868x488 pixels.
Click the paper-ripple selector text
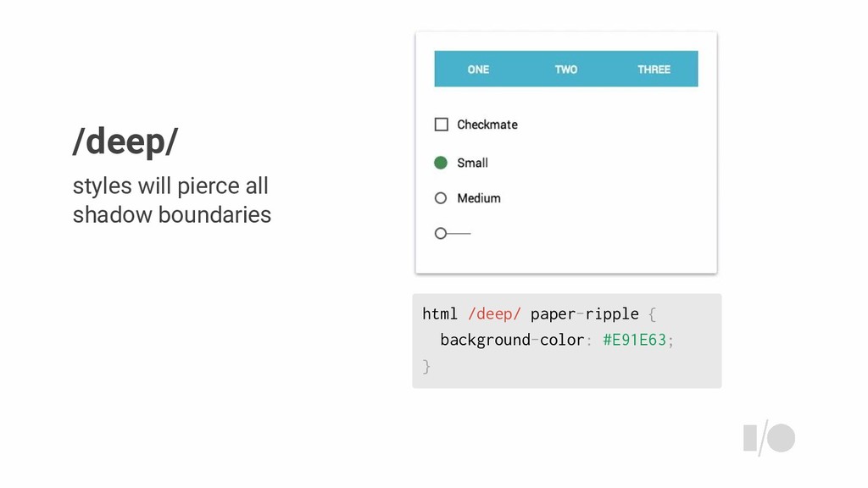[x=585, y=314]
